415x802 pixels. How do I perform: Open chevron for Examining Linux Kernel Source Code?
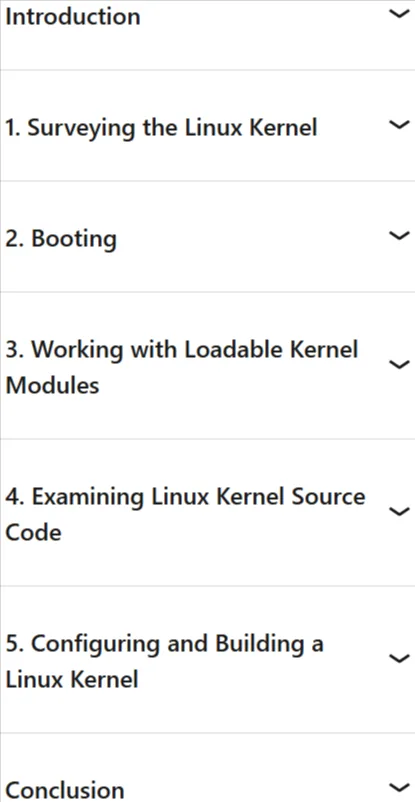pos(400,511)
